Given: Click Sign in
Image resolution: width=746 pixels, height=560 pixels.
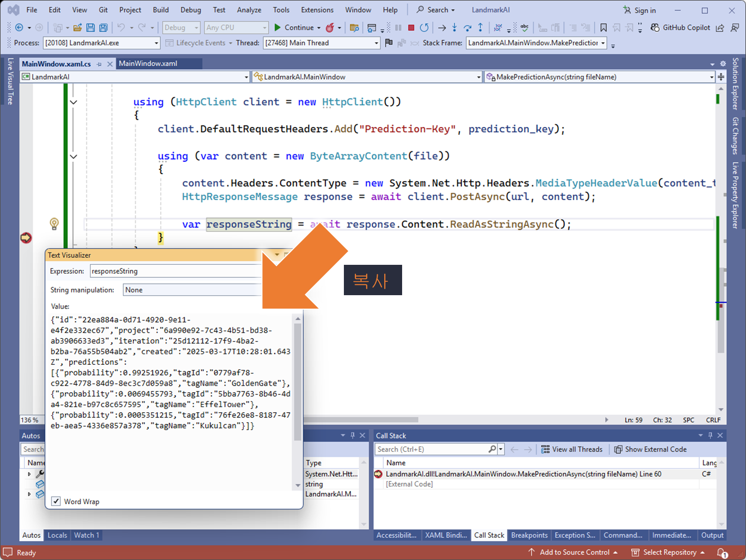Looking at the screenshot, I should pos(639,10).
